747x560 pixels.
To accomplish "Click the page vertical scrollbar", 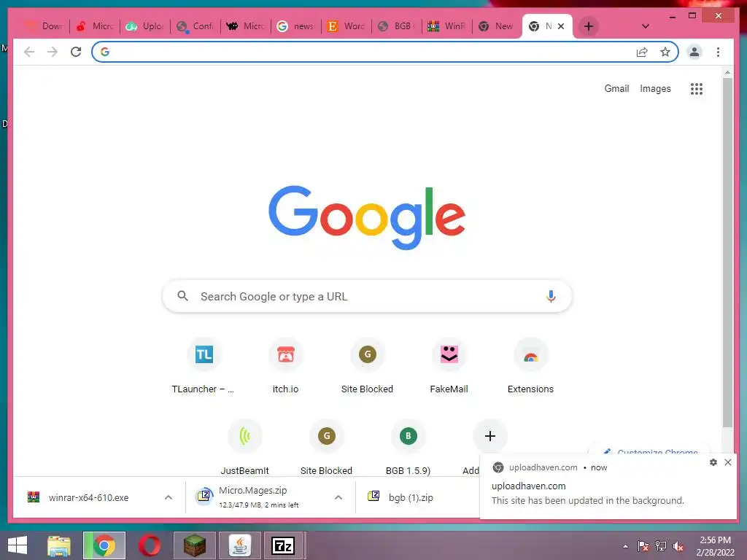I will [727, 252].
